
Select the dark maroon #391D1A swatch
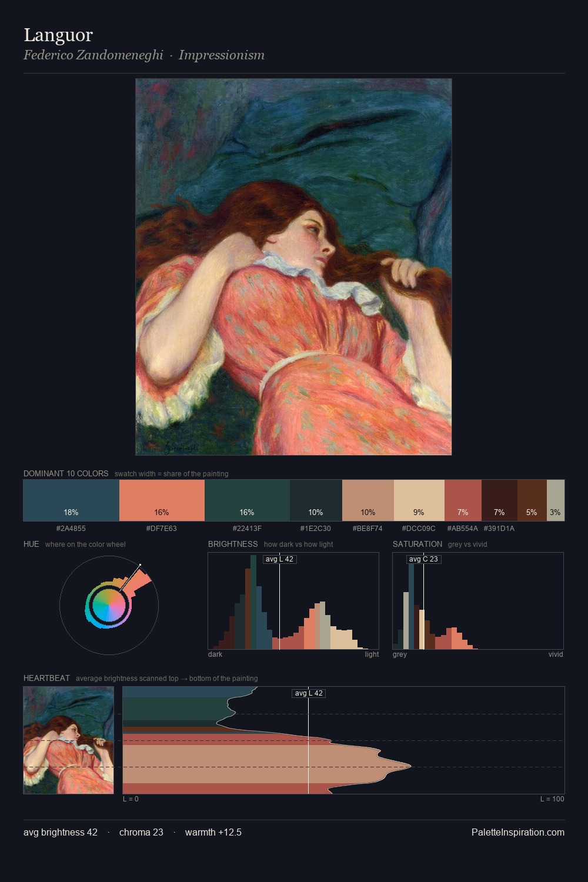coord(499,500)
